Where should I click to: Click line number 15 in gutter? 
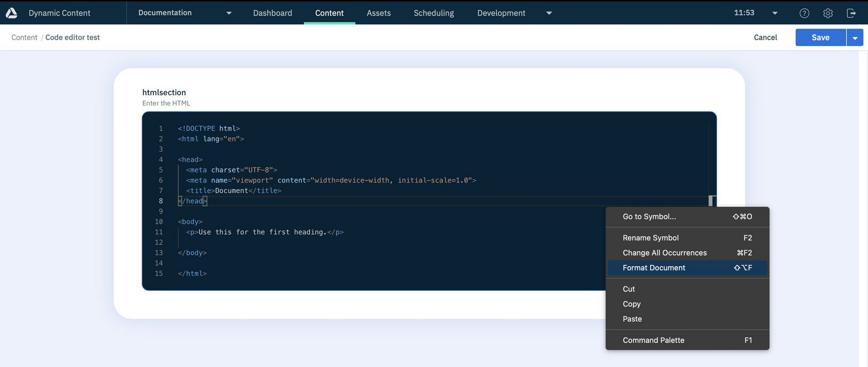click(159, 274)
